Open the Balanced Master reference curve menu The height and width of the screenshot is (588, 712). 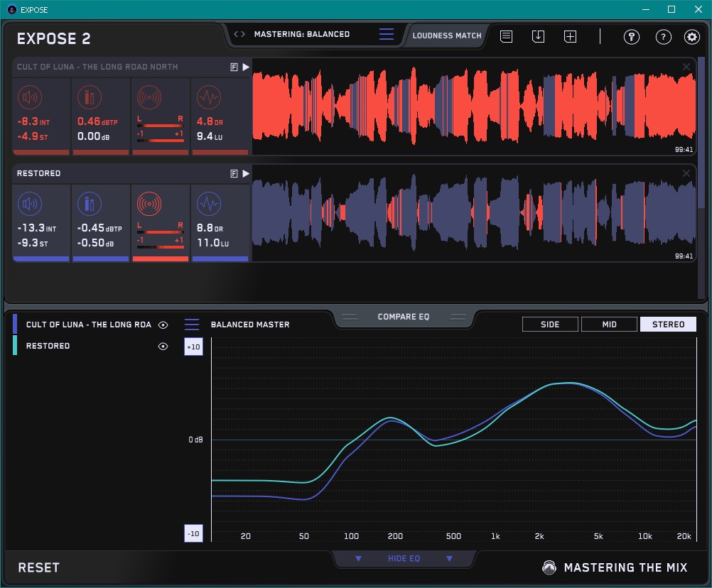point(192,325)
